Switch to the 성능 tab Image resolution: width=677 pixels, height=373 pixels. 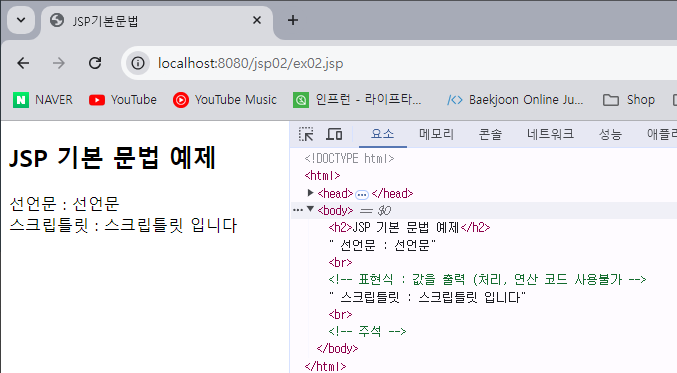(610, 134)
